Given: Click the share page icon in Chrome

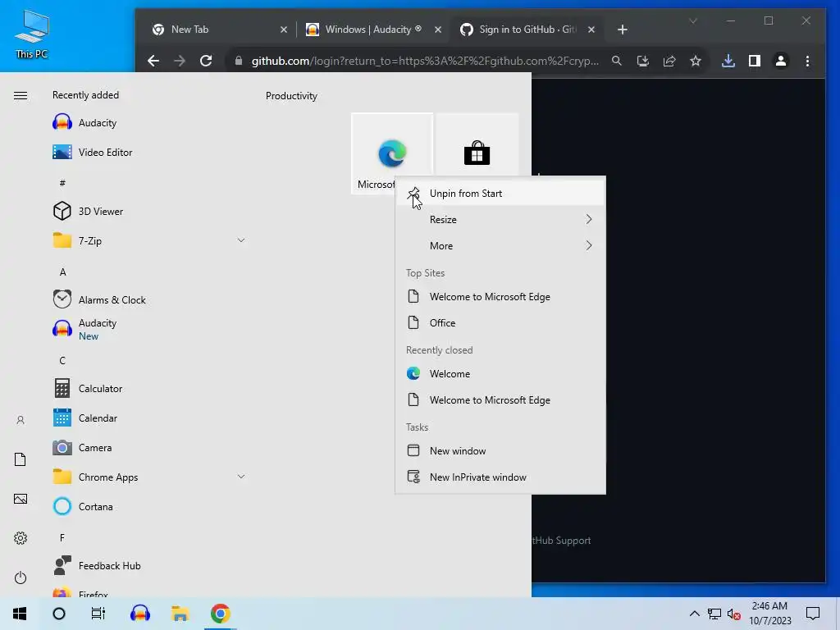Looking at the screenshot, I should click(x=669, y=61).
